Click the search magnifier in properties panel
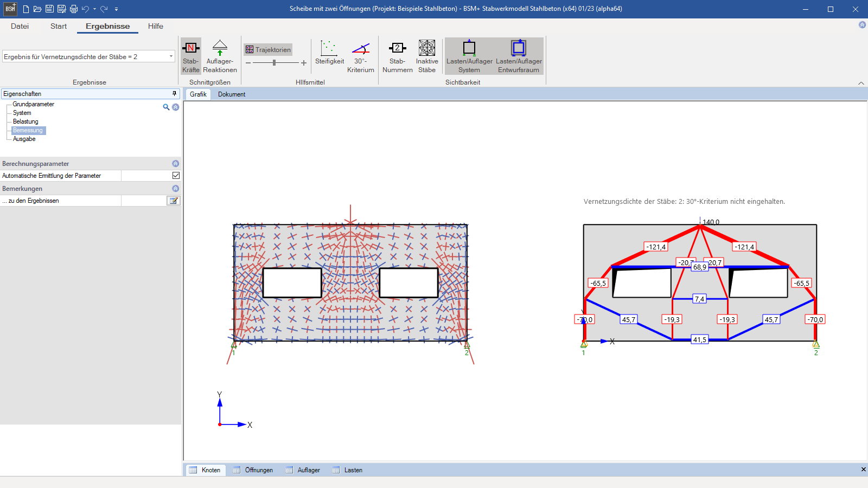This screenshot has width=868, height=488. 166,107
